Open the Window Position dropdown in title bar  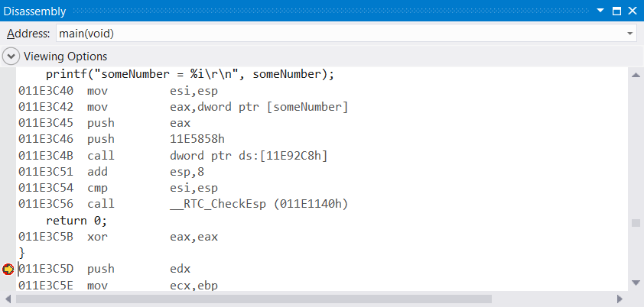tap(600, 11)
